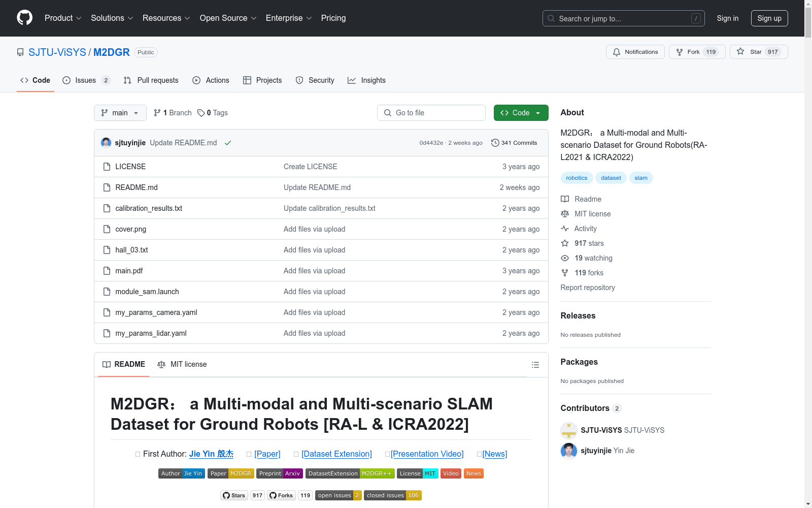The height and width of the screenshot is (508, 812).
Task: Click the Sign up button
Action: click(769, 18)
